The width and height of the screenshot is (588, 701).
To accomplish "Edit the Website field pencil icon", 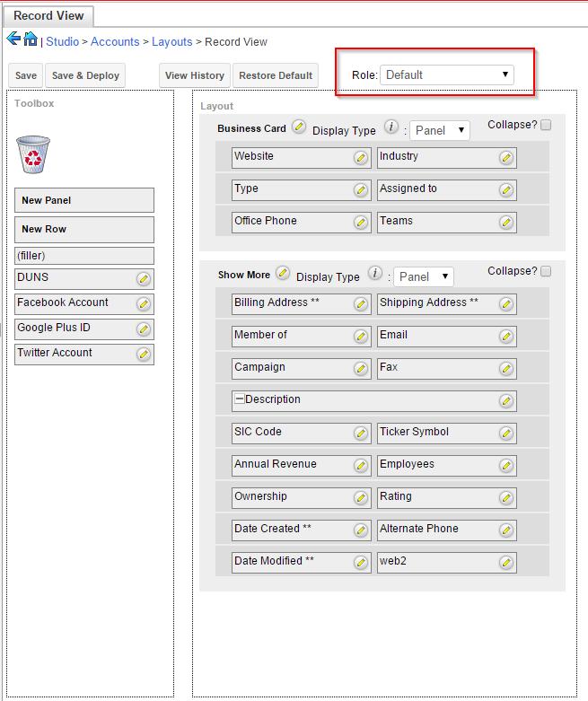I will click(x=361, y=158).
